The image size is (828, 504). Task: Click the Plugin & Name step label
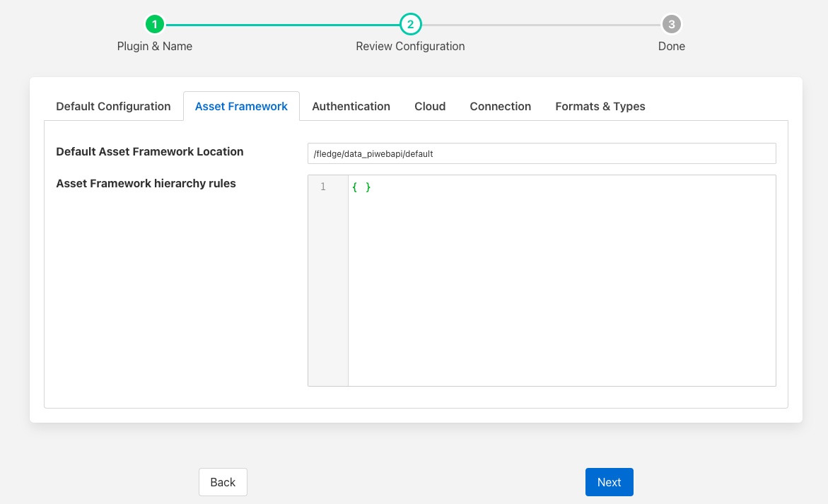click(155, 47)
